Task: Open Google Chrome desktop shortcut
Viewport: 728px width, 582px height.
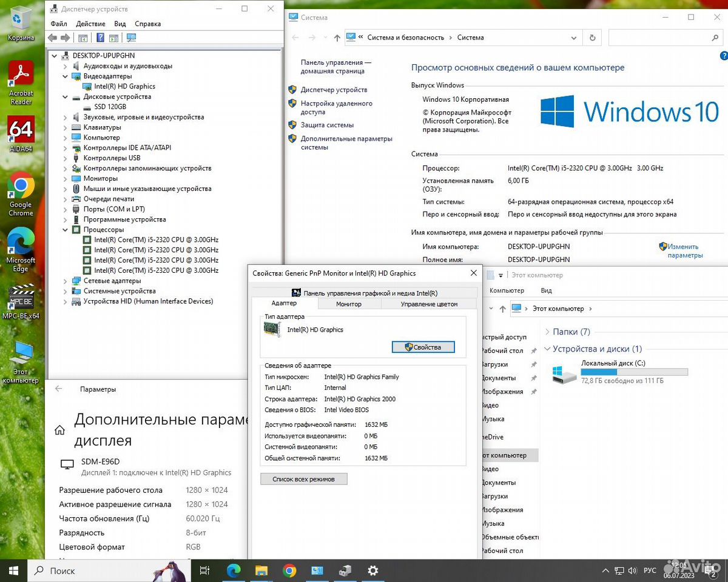Action: click(21, 194)
